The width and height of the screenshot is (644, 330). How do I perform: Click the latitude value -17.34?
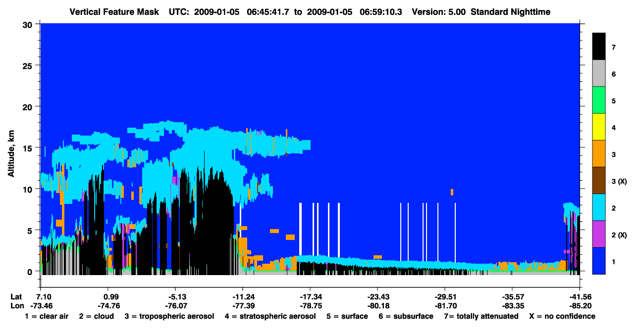pos(310,296)
